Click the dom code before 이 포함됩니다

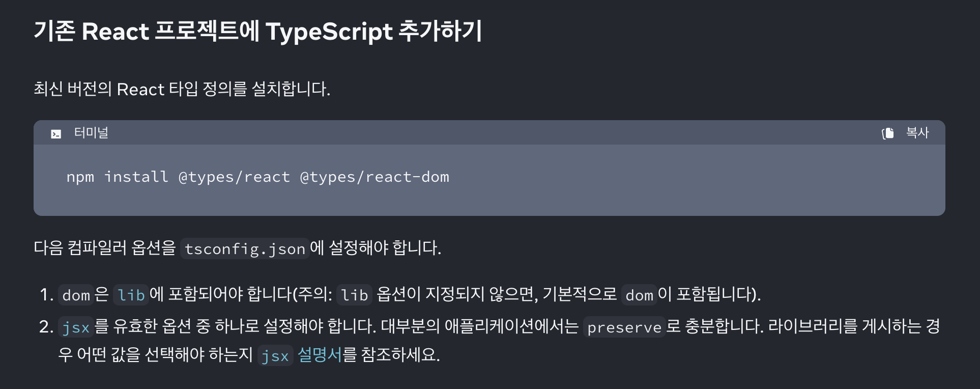coord(639,295)
